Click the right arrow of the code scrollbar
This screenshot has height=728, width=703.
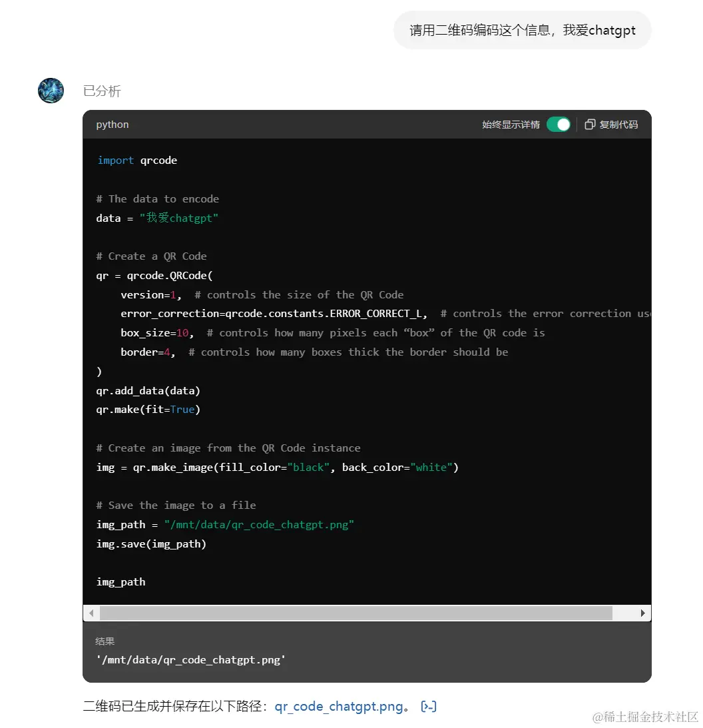(x=642, y=613)
